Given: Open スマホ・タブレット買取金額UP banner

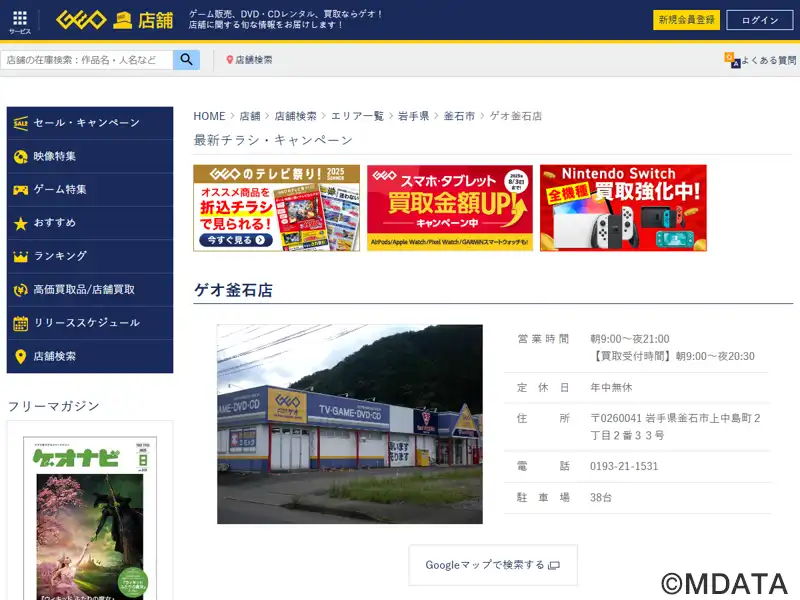Looking at the screenshot, I should coord(449,208).
